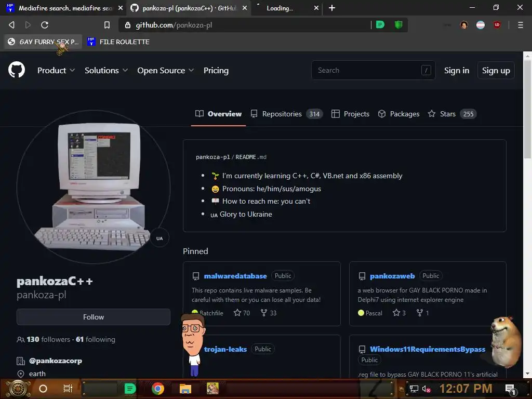The width and height of the screenshot is (532, 399).
Task: Launch Chrome from the taskbar
Action: click(x=158, y=389)
